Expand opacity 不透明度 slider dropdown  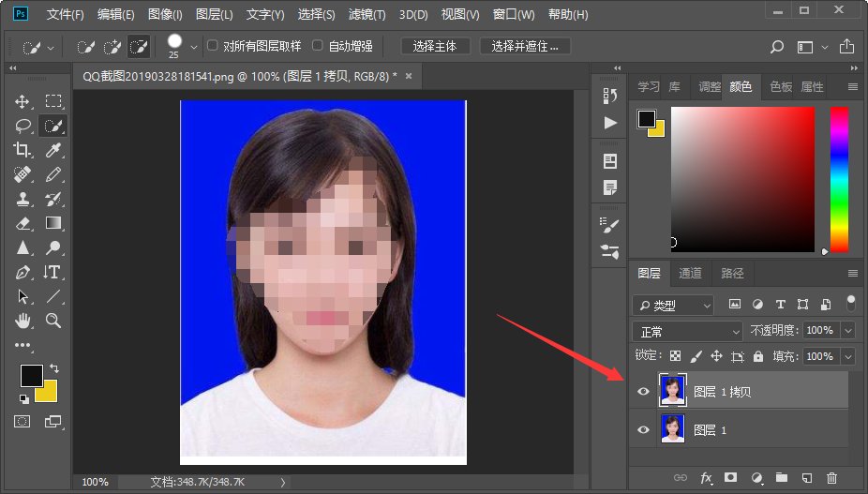pyautogui.click(x=848, y=331)
